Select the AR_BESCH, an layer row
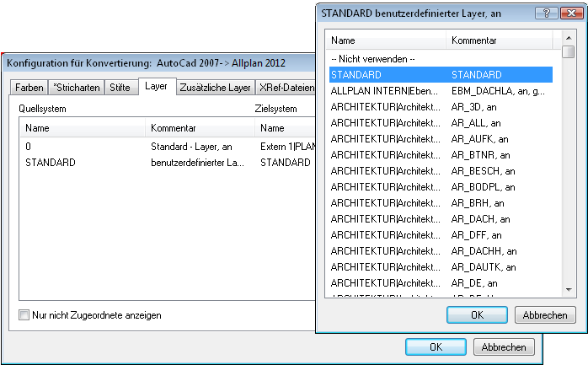 (x=441, y=171)
